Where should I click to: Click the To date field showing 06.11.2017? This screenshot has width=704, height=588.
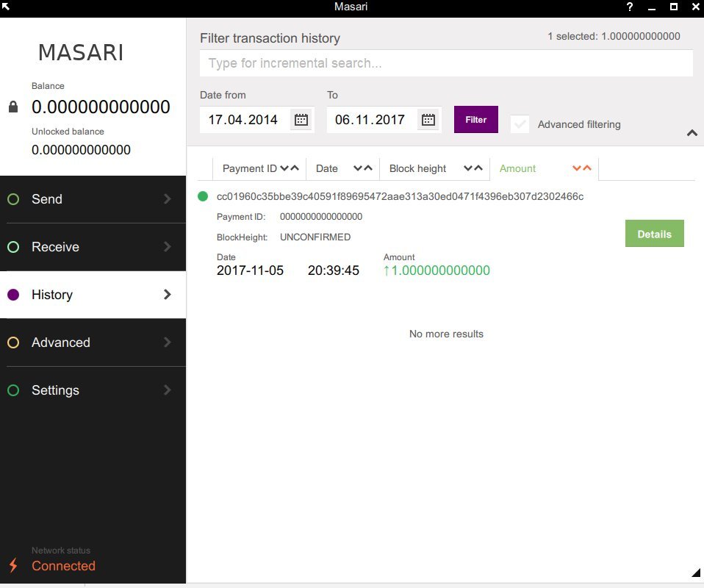coord(384,120)
